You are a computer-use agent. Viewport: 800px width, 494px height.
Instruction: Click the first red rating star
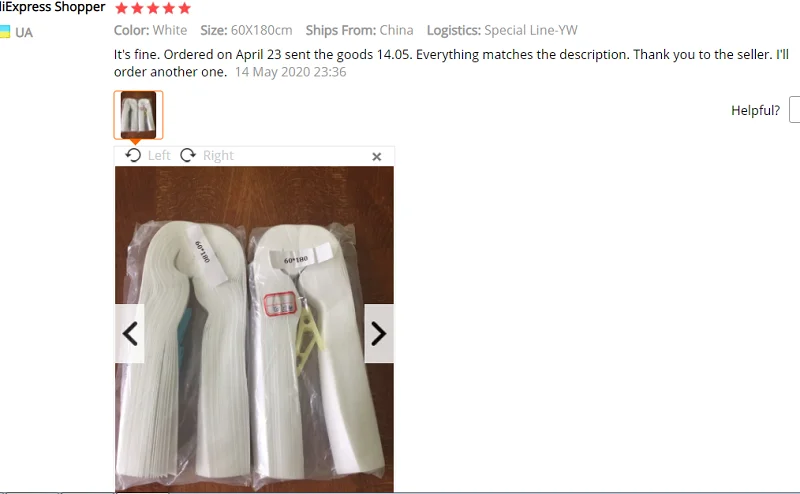(121, 8)
